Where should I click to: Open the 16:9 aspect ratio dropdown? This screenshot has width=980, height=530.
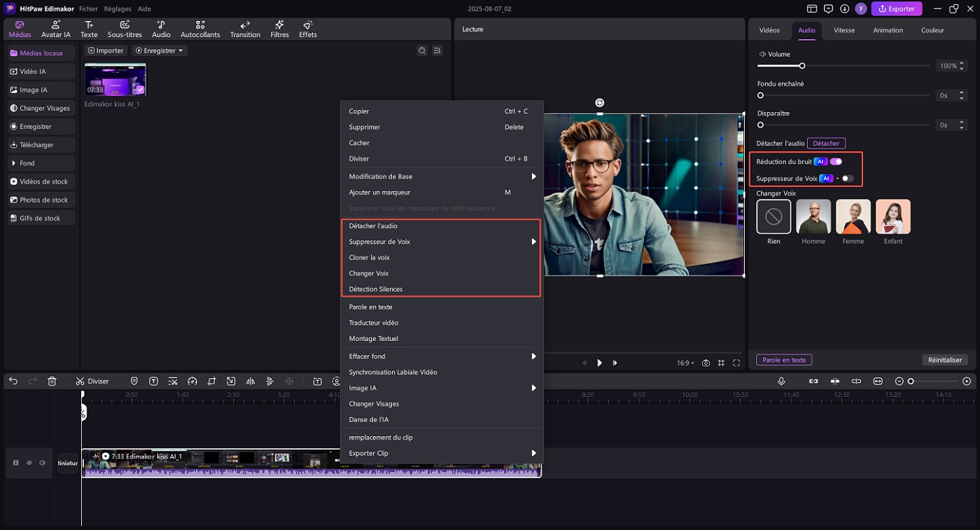click(685, 363)
